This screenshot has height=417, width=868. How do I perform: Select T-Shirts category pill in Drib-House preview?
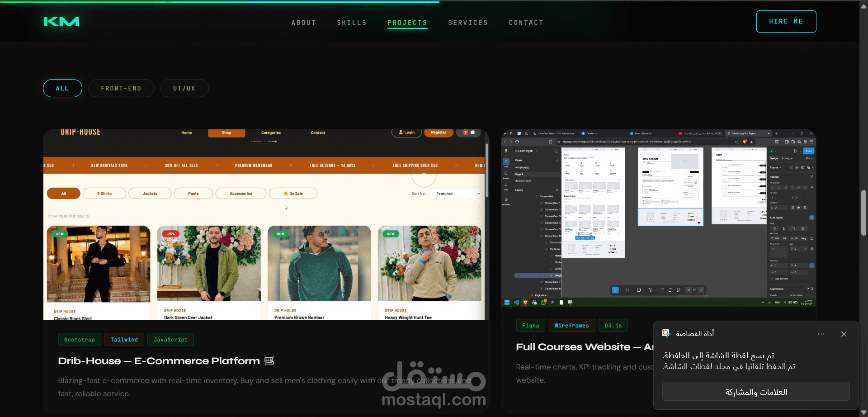pyautogui.click(x=104, y=194)
